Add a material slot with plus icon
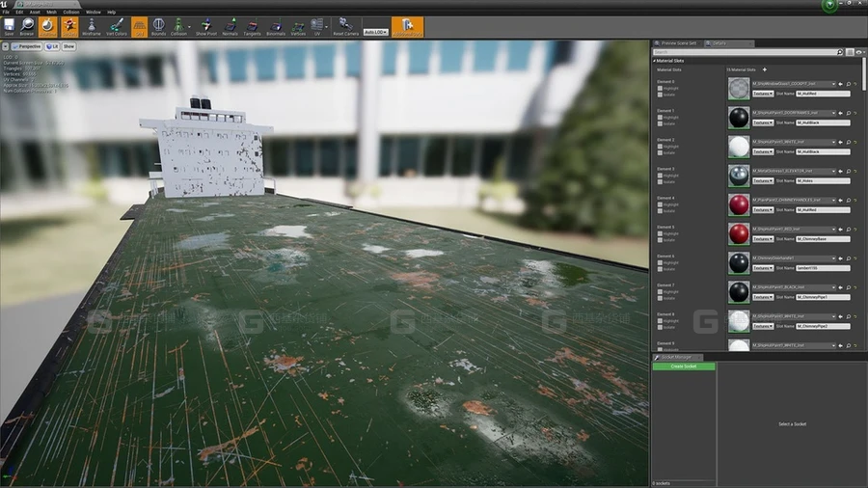 (765, 69)
